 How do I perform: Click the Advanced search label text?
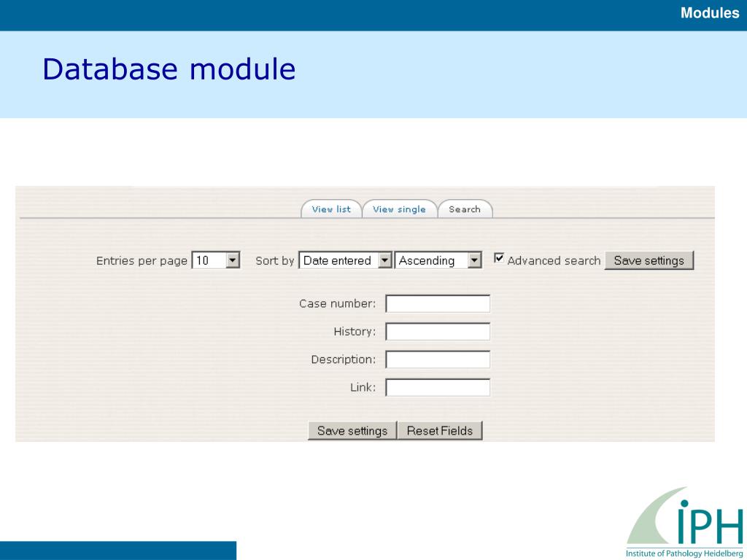[554, 260]
